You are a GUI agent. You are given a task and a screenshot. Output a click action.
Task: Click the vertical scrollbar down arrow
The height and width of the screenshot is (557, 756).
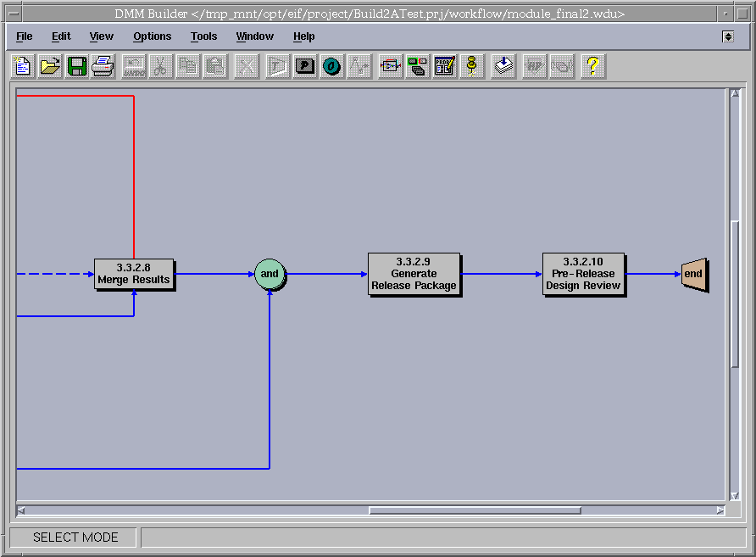[735, 495]
